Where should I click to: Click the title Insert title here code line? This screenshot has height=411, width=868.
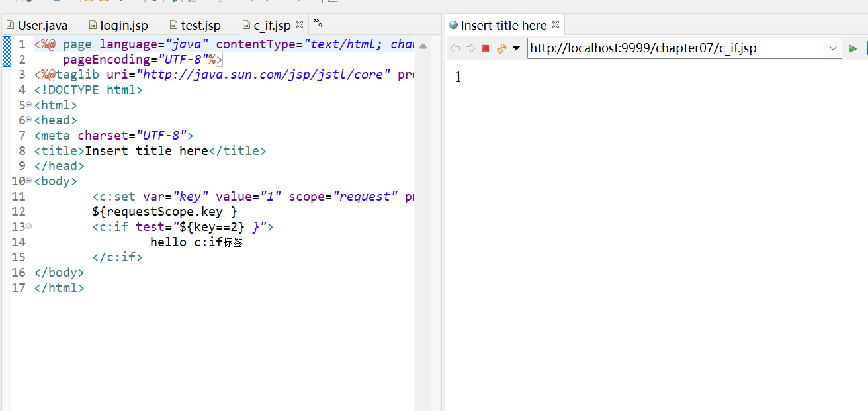point(150,150)
